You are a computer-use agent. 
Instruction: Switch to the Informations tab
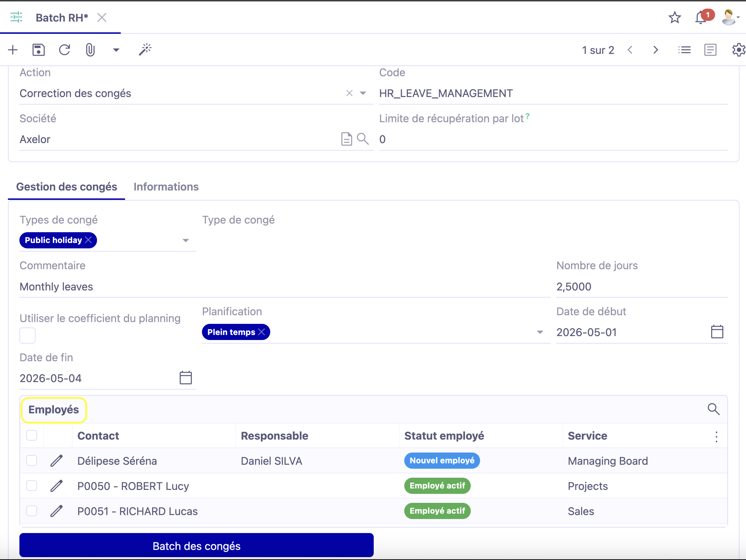[x=166, y=187]
